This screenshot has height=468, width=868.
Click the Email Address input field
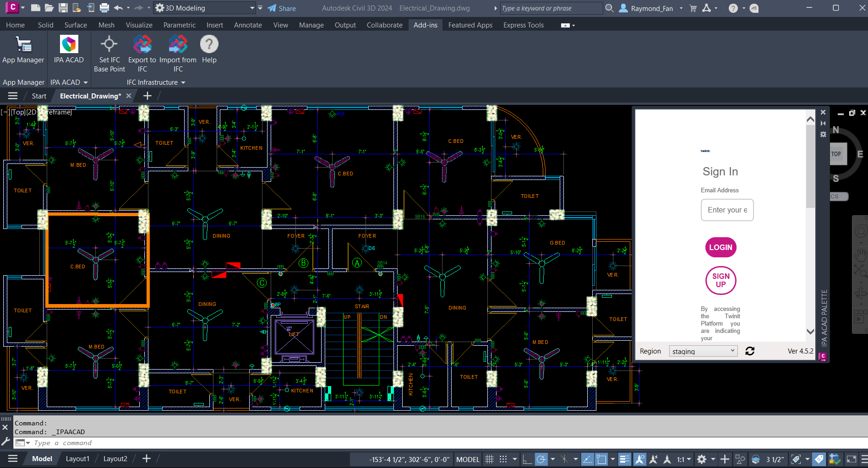point(727,210)
